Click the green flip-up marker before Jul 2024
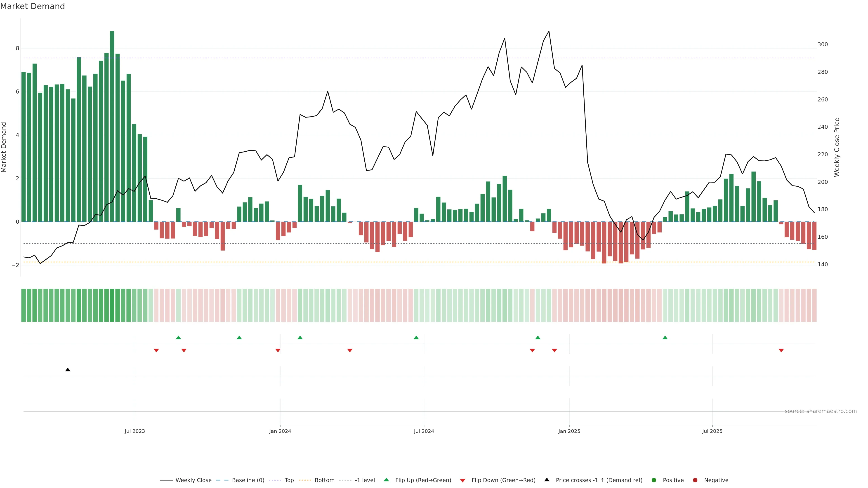 coord(416,338)
